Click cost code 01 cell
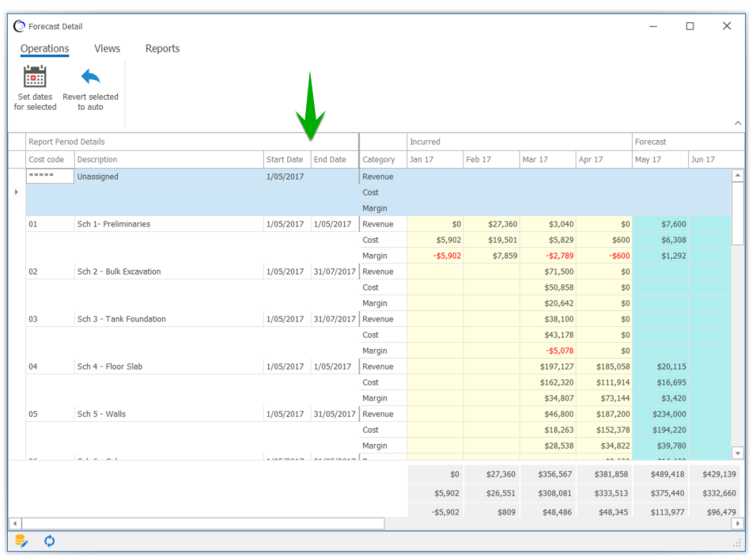Viewport: 756px width, 558px height. point(50,224)
